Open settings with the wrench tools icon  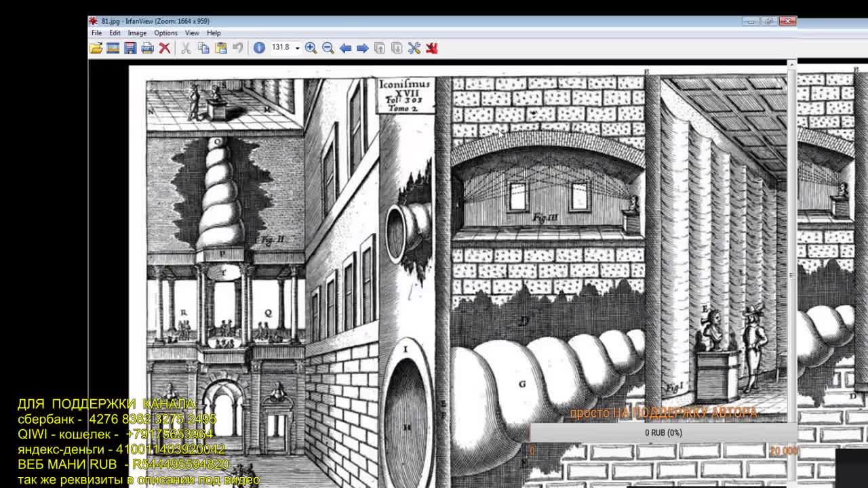(x=414, y=48)
